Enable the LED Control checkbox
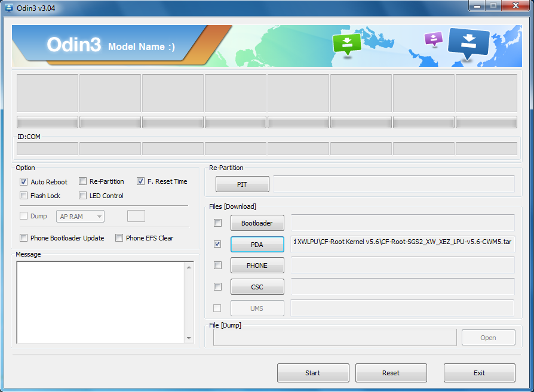 click(x=82, y=195)
